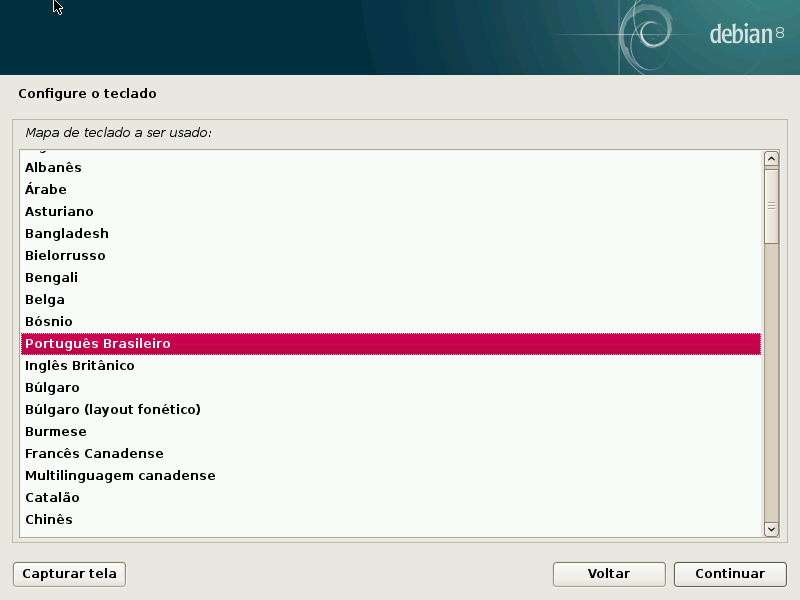The height and width of the screenshot is (600, 800).
Task: Select Asturiano from the list
Action: click(x=59, y=212)
